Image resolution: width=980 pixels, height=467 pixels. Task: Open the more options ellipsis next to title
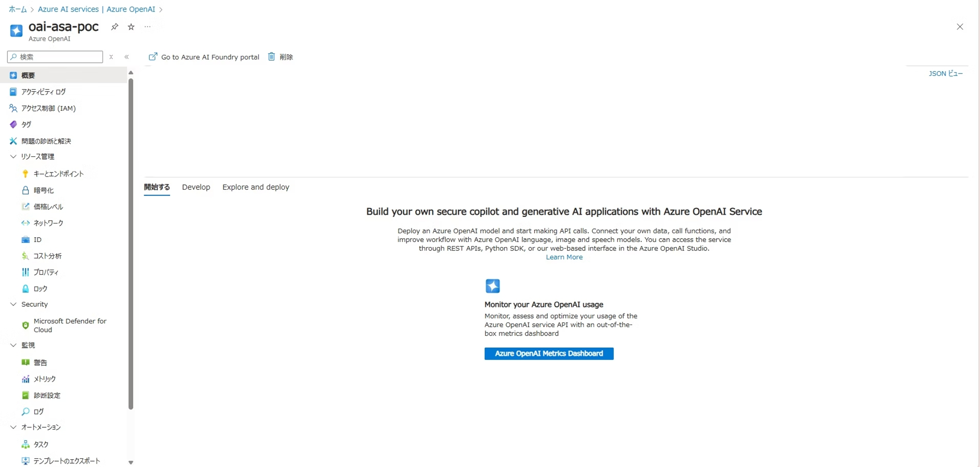(147, 27)
